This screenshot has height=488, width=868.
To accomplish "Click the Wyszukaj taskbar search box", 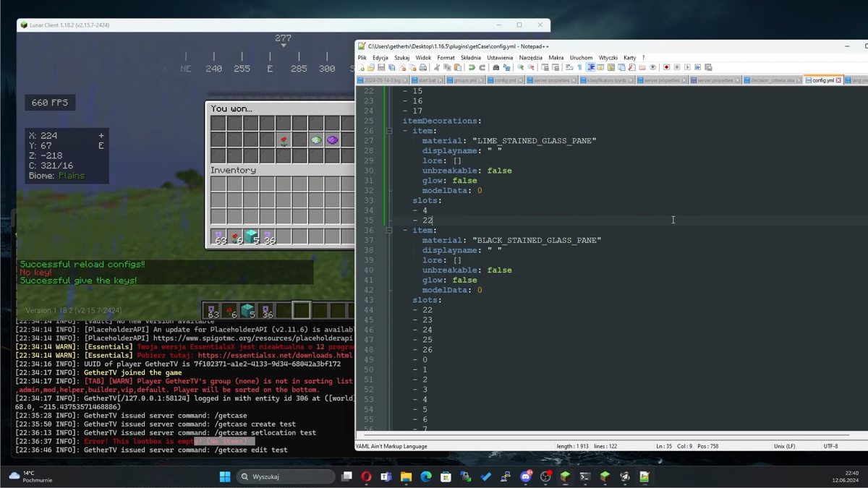I will 286,476.
